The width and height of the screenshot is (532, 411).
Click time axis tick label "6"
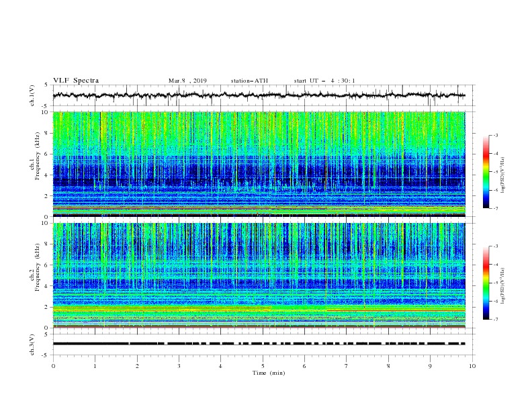tap(304, 366)
